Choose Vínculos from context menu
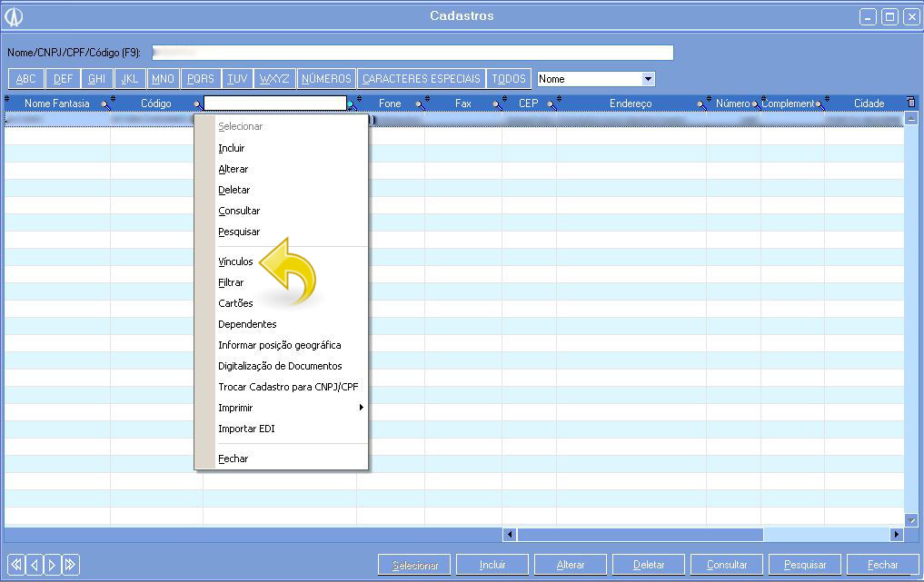 236,261
